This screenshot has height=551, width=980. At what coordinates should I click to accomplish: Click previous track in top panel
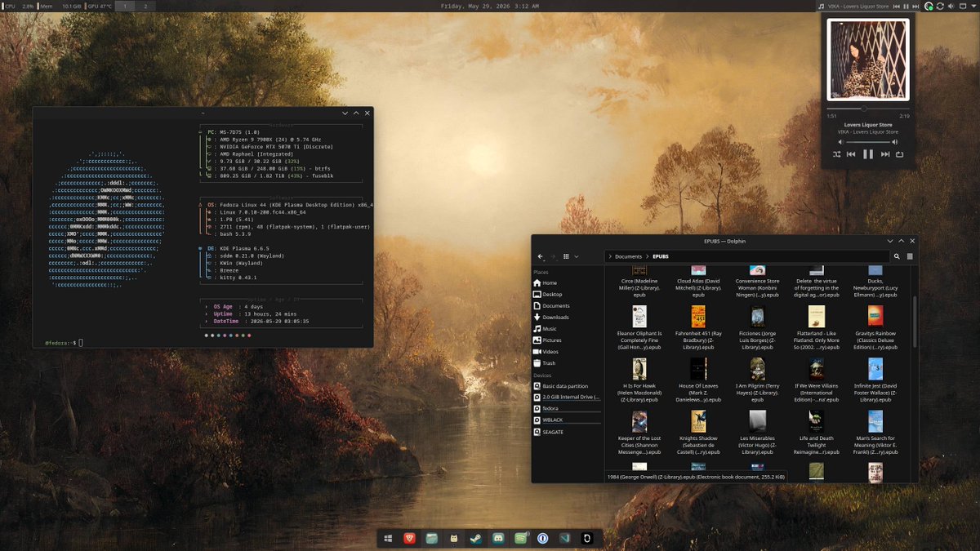click(896, 6)
